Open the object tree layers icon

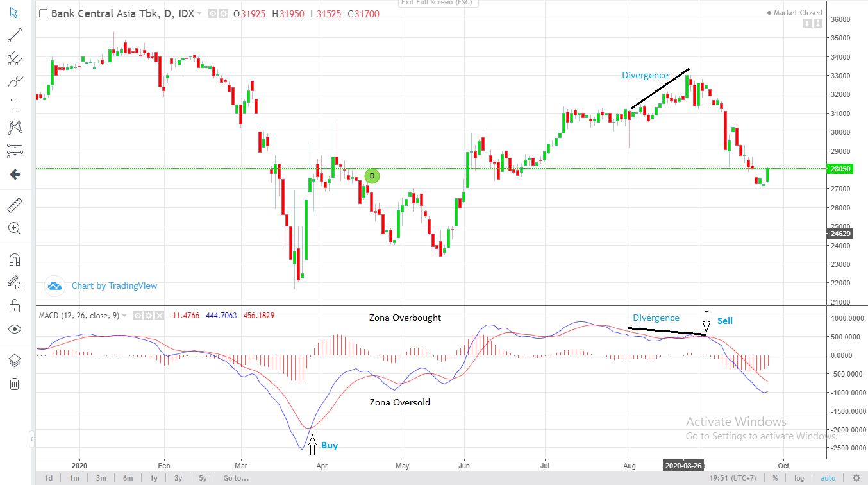pyautogui.click(x=15, y=361)
